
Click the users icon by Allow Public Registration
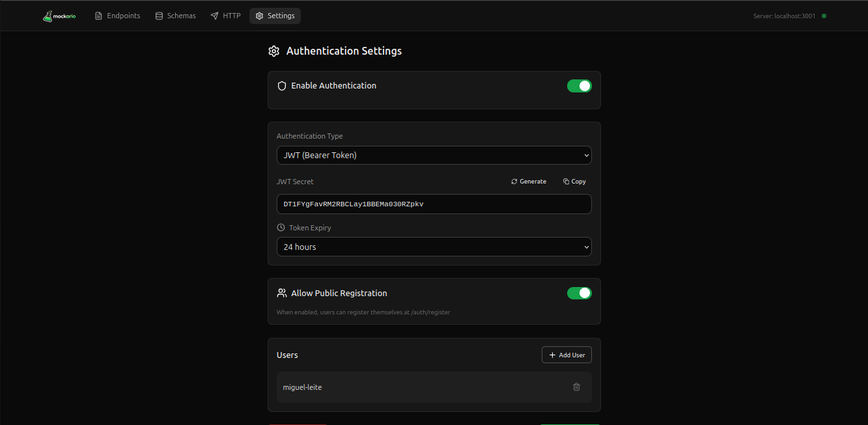pos(282,293)
